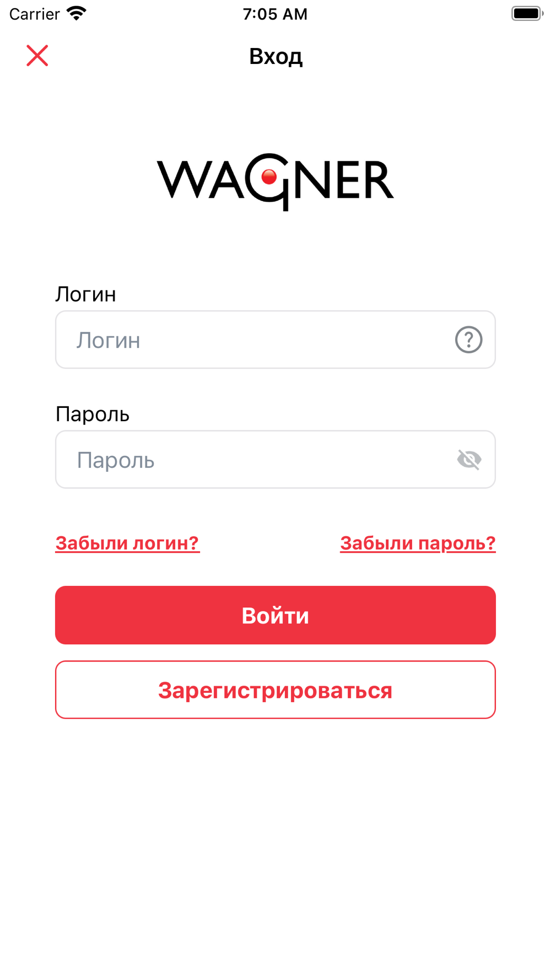Viewport: 551px width, 980px height.
Task: Tap the help question mark in Логин field
Action: point(468,340)
